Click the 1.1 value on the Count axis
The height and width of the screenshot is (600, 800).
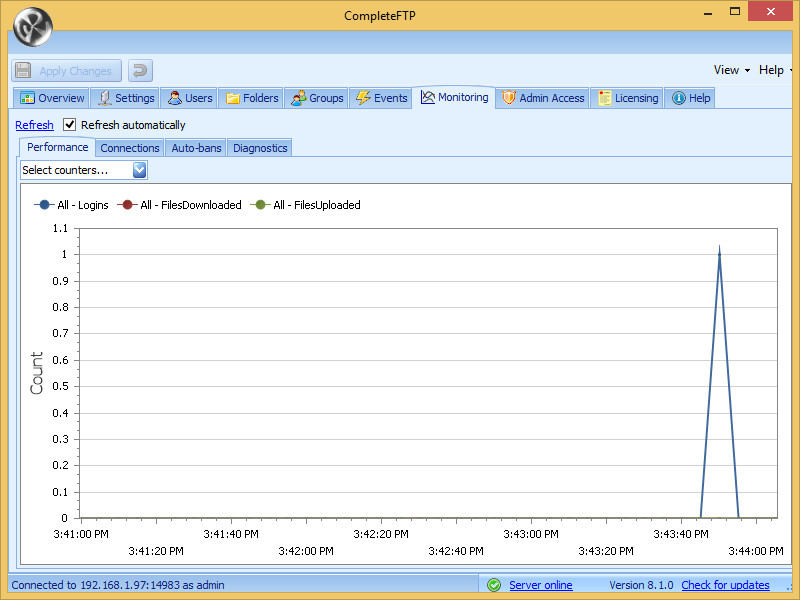(x=60, y=228)
